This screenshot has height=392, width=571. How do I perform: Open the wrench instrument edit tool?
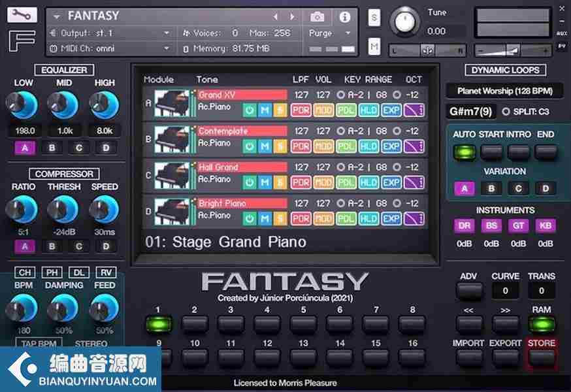click(22, 15)
